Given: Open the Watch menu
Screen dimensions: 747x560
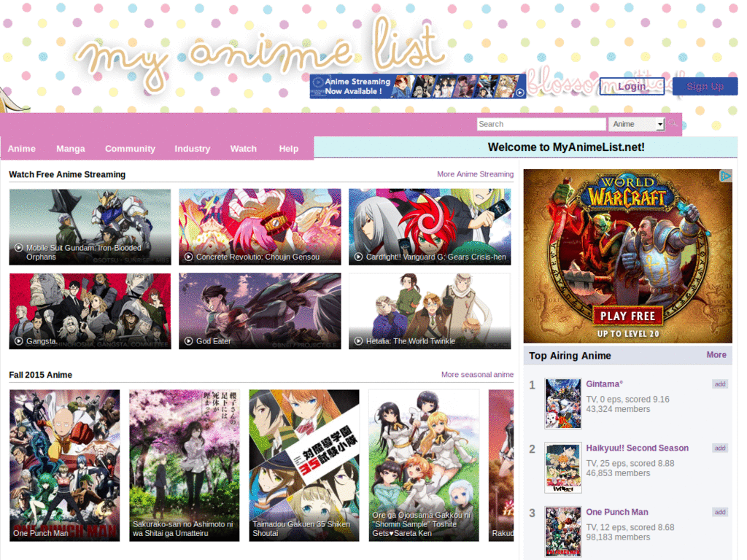Looking at the screenshot, I should point(244,149).
